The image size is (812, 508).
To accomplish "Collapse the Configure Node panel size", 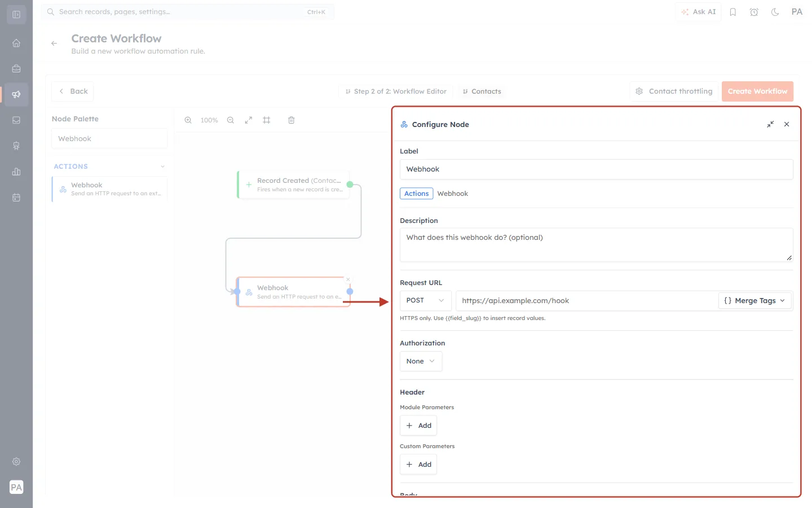I will (x=770, y=124).
